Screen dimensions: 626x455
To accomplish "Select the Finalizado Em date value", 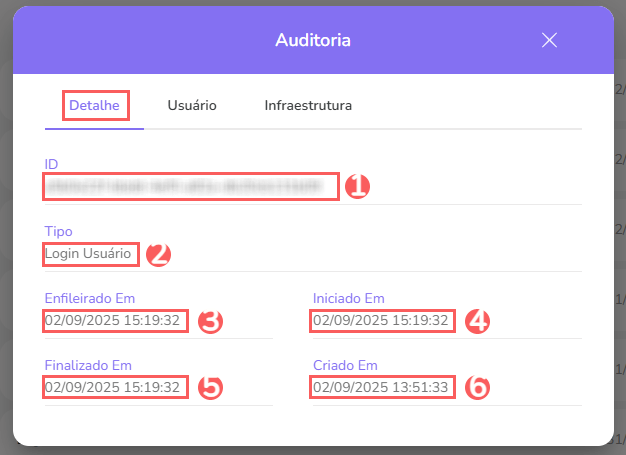I will point(114,387).
